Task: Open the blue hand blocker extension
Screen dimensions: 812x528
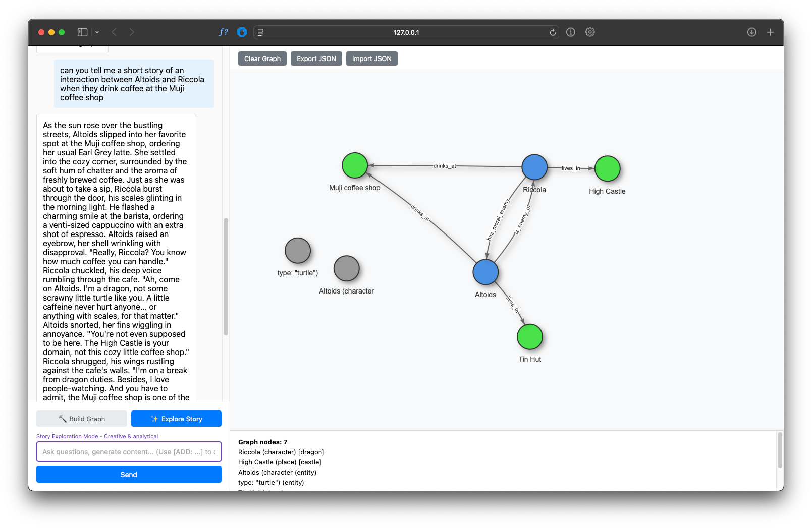Action: 242,32
